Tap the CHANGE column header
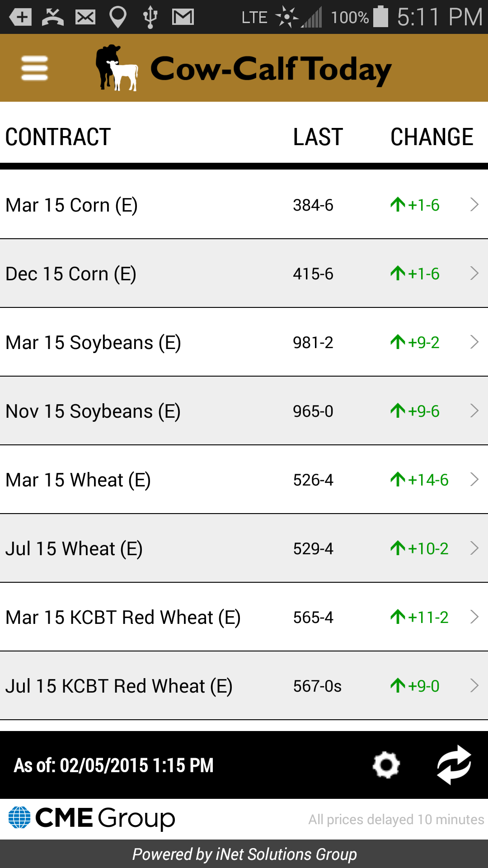The image size is (488, 868). click(x=432, y=137)
